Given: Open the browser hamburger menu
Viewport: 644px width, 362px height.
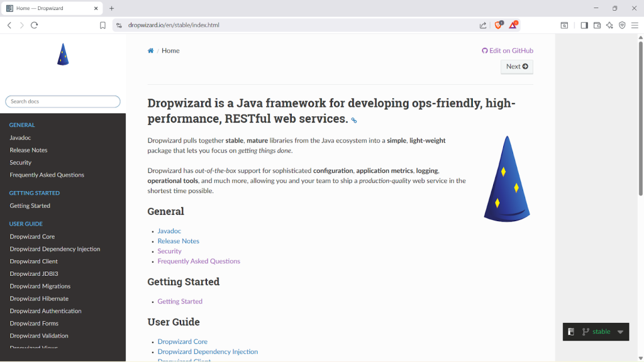Looking at the screenshot, I should click(x=635, y=25).
